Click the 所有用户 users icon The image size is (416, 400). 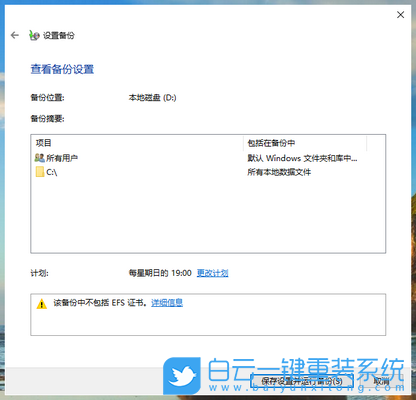click(39, 158)
